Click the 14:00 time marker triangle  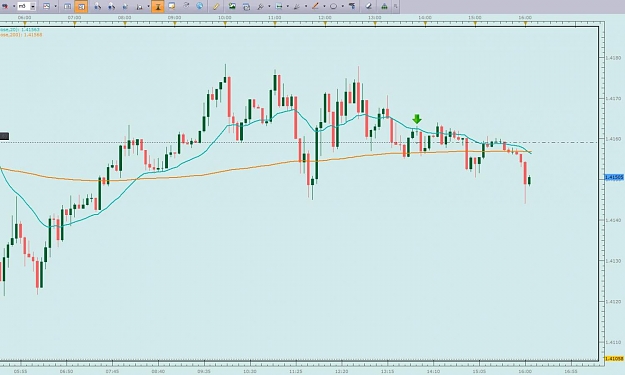pyautogui.click(x=425, y=24)
